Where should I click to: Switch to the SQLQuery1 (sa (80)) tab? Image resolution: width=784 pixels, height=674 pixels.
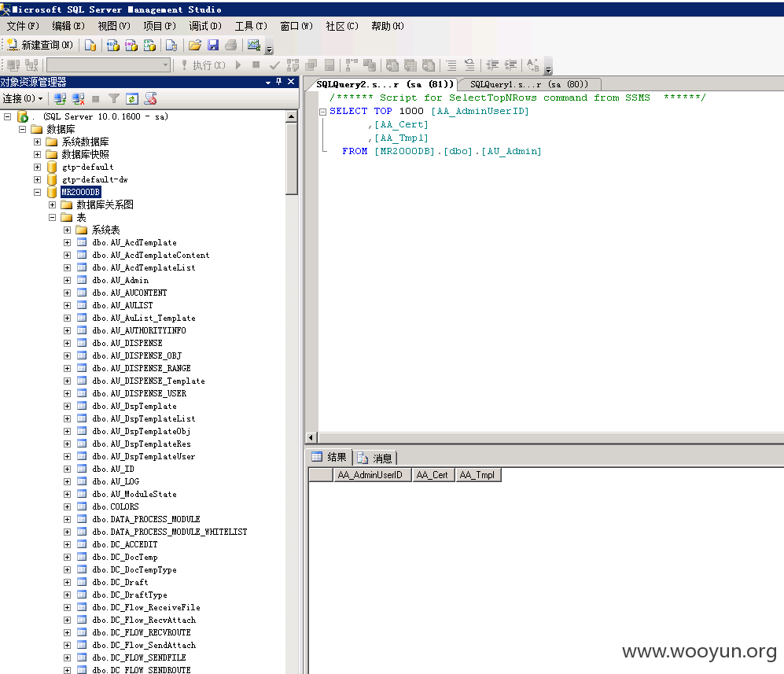coord(529,84)
